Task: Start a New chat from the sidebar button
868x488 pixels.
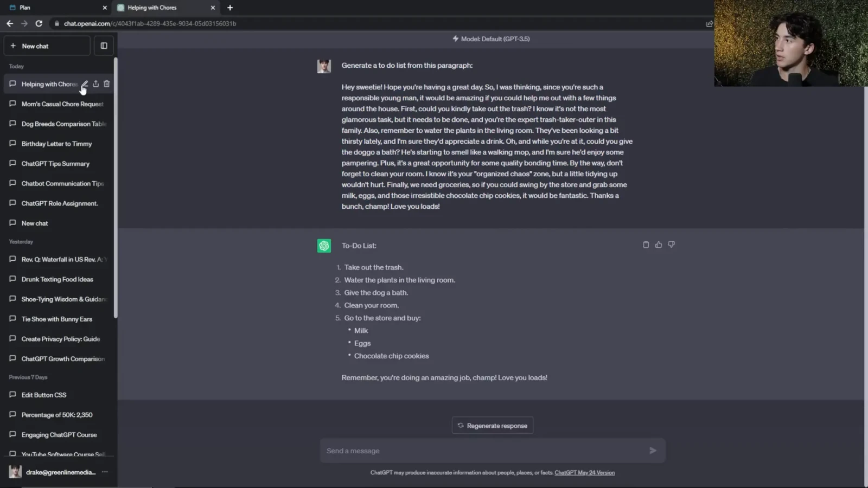Action: coord(47,46)
